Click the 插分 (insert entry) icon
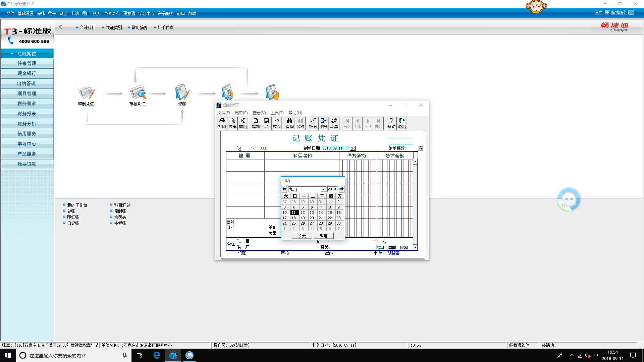This screenshot has width=644, height=362. point(313,123)
